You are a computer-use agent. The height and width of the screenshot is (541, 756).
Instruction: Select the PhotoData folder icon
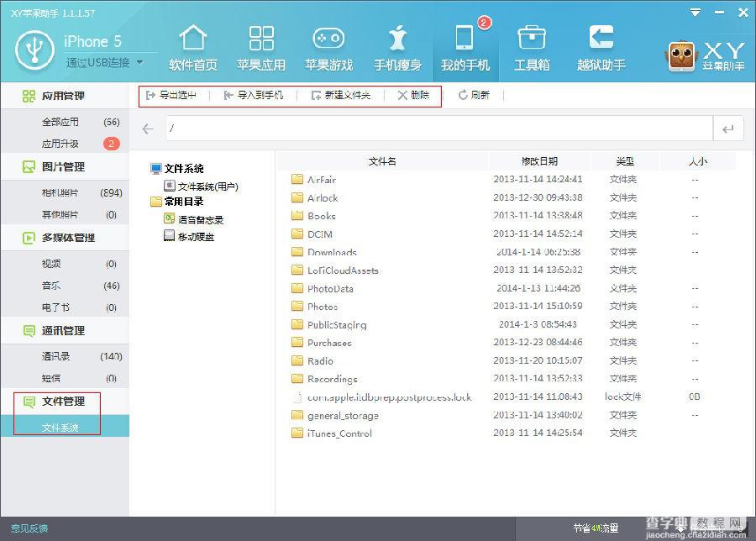click(297, 288)
